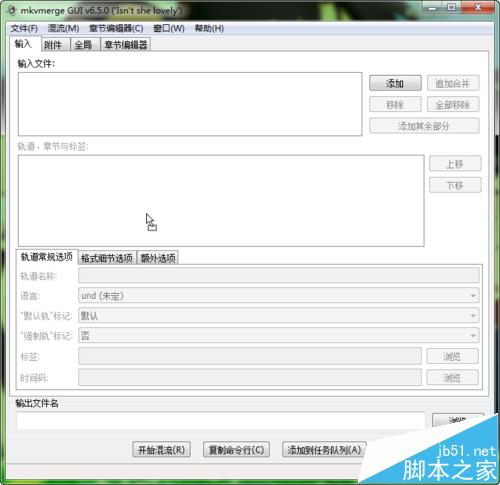Click the 标签 input field
The width and height of the screenshot is (500, 485).
click(250, 356)
